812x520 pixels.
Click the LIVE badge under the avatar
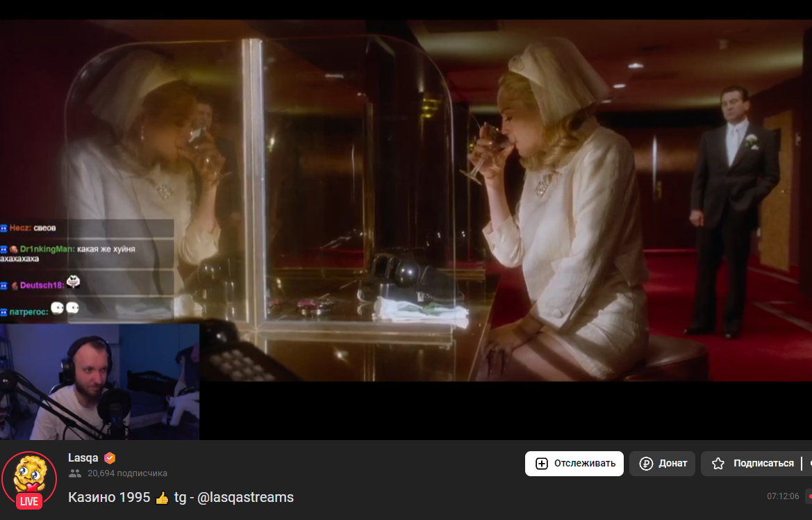pyautogui.click(x=29, y=501)
